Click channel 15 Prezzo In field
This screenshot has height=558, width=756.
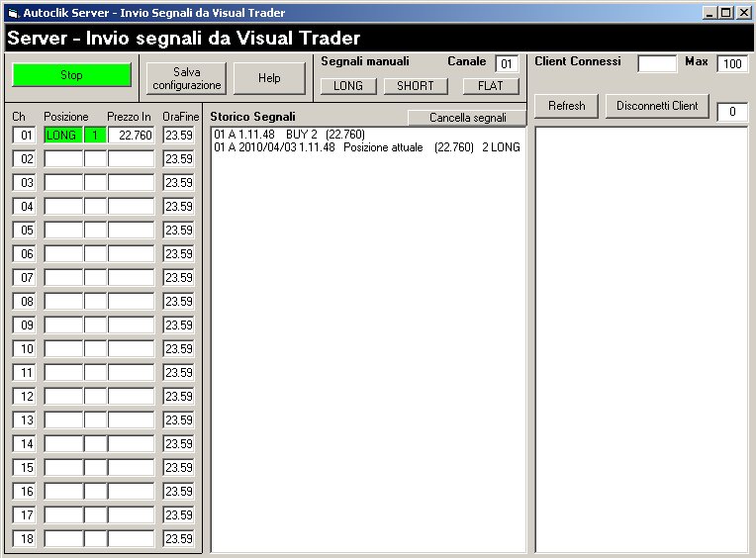tap(131, 467)
